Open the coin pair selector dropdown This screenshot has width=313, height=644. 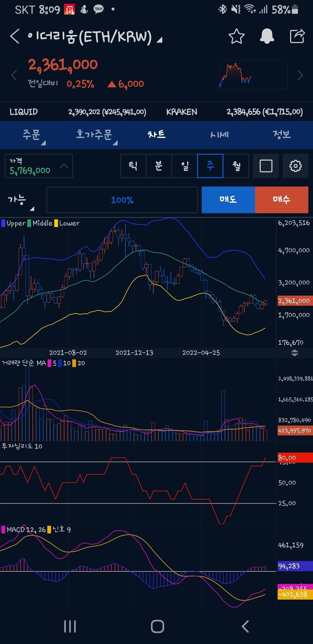tap(159, 39)
